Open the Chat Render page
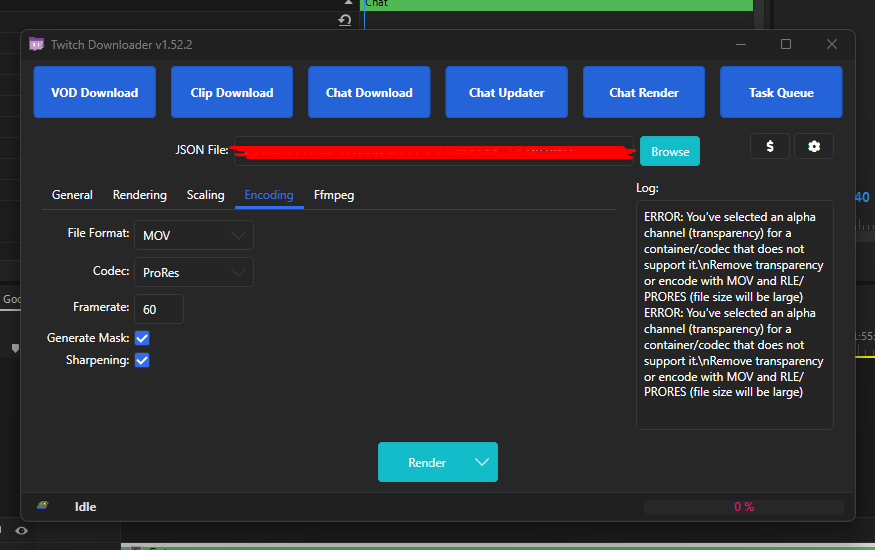Viewport: 875px width, 550px height. tap(643, 92)
